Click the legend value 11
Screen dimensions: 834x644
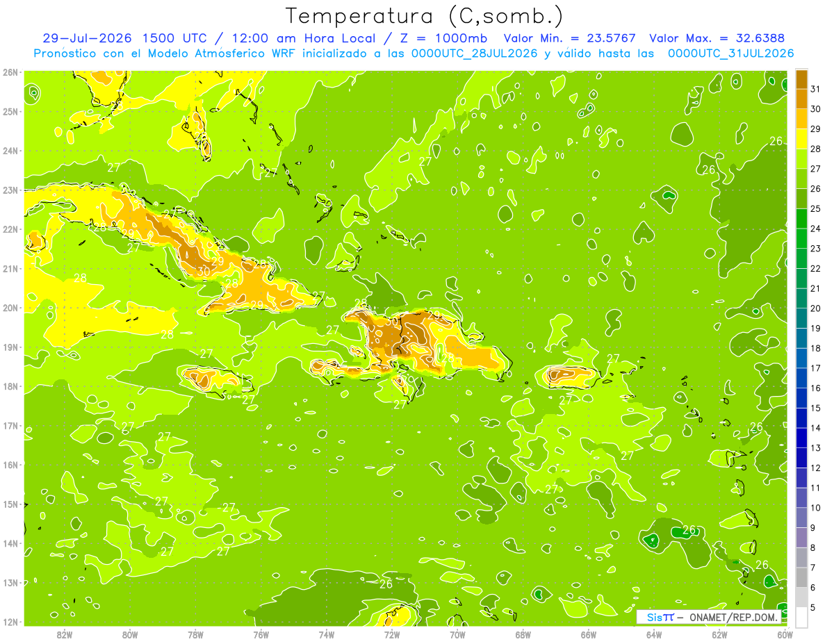(815, 488)
